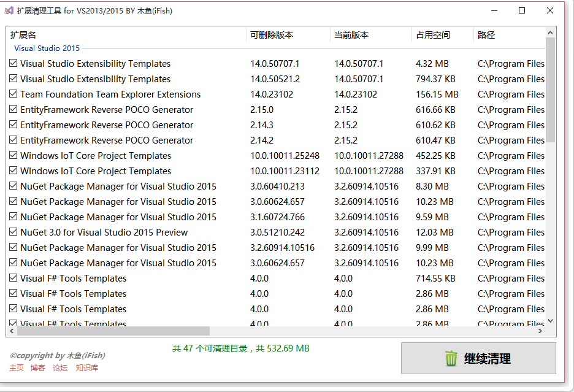Uncheck Visual Studio Extensibility Templates 14.0.50521.2 checkbox
This screenshot has width=574, height=392.
coord(13,79)
